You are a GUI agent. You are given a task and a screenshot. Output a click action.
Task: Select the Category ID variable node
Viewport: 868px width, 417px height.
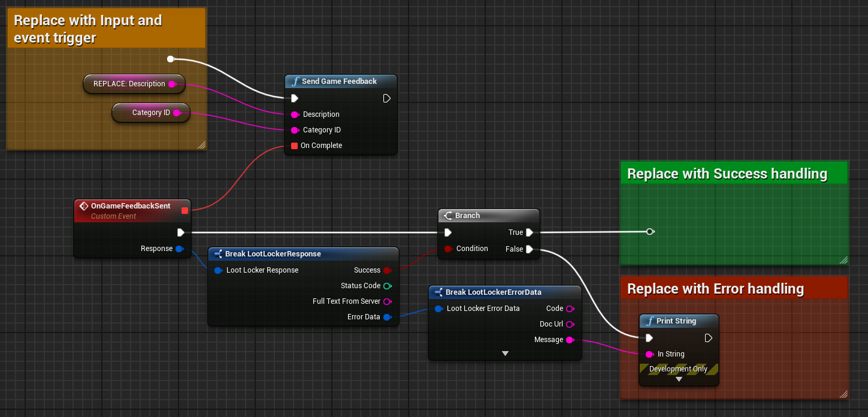pyautogui.click(x=151, y=113)
